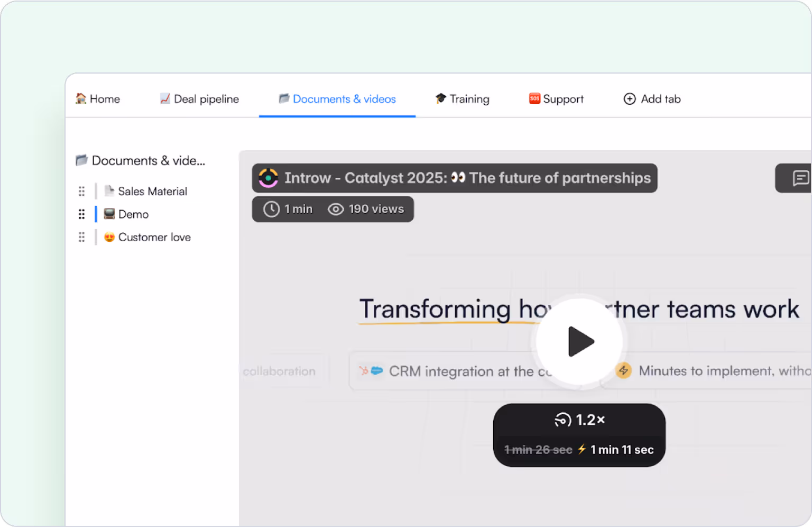This screenshot has width=812, height=527.
Task: Open the Training tab
Action: pos(462,99)
